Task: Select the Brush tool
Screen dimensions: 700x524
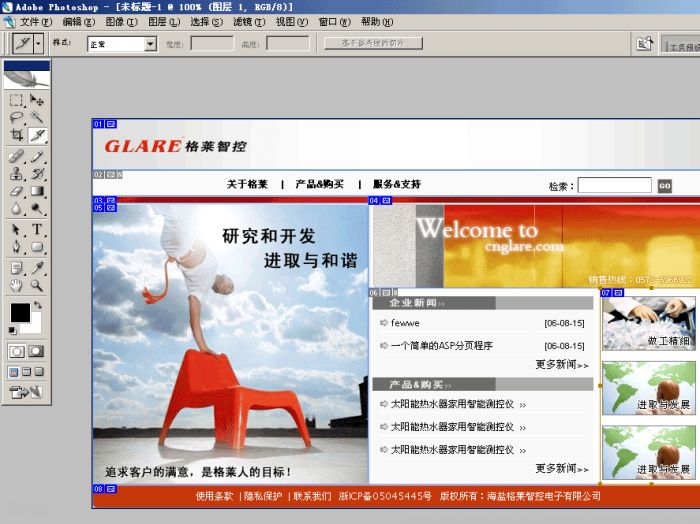Action: click(37, 156)
